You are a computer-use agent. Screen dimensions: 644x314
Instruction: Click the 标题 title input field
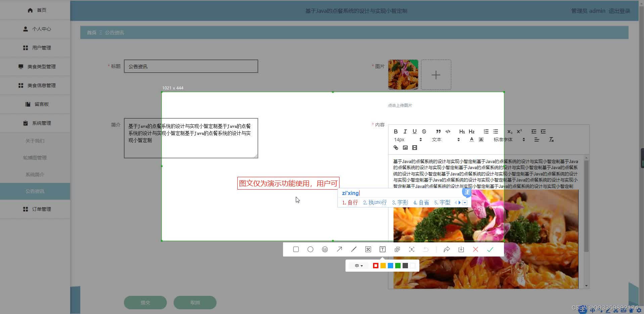(x=191, y=66)
